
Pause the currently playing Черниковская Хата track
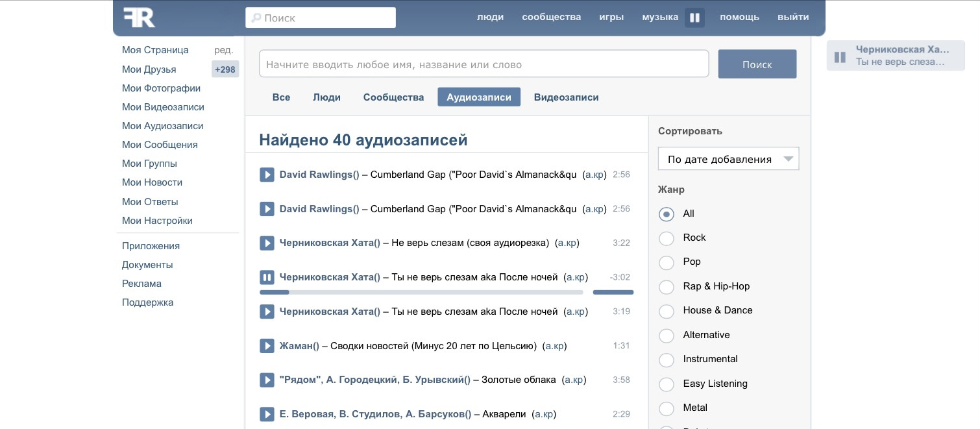coord(267,278)
